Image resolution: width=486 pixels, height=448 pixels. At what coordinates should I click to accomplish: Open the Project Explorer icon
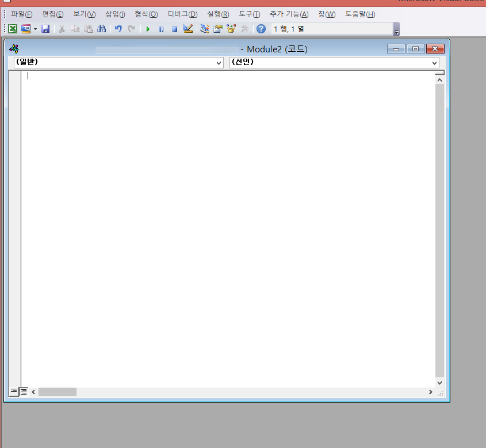[204, 29]
